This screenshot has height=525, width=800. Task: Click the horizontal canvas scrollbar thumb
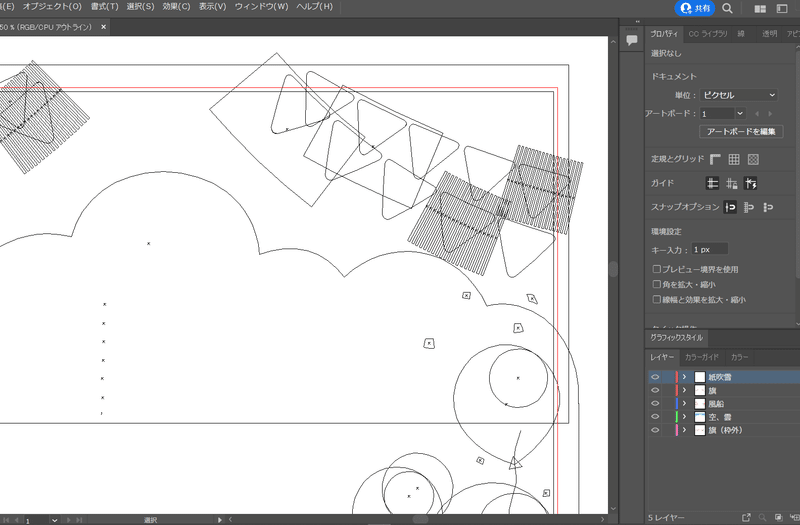[420, 519]
